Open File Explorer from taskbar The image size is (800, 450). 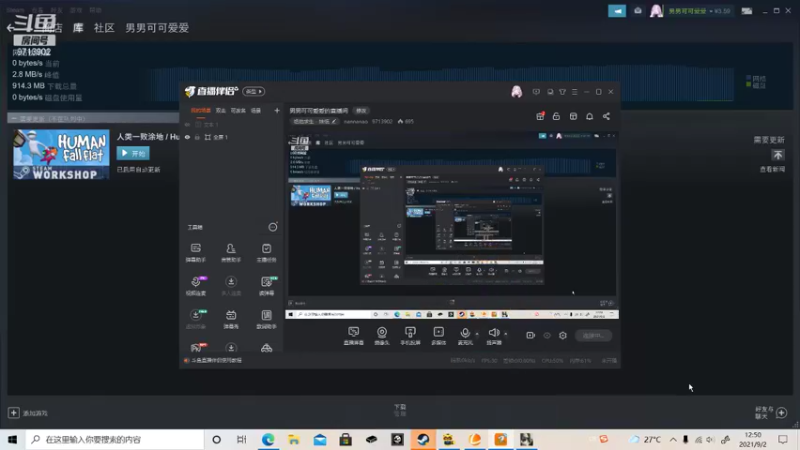[x=294, y=439]
